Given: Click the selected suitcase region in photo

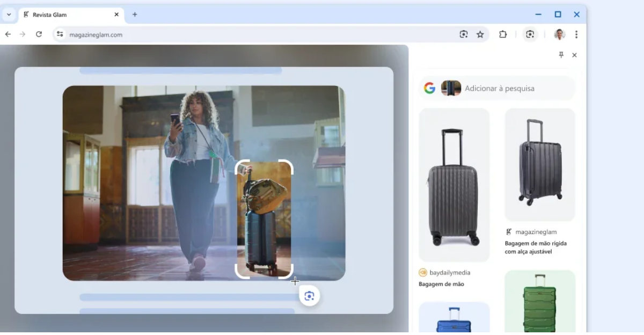Looking at the screenshot, I should click(264, 219).
